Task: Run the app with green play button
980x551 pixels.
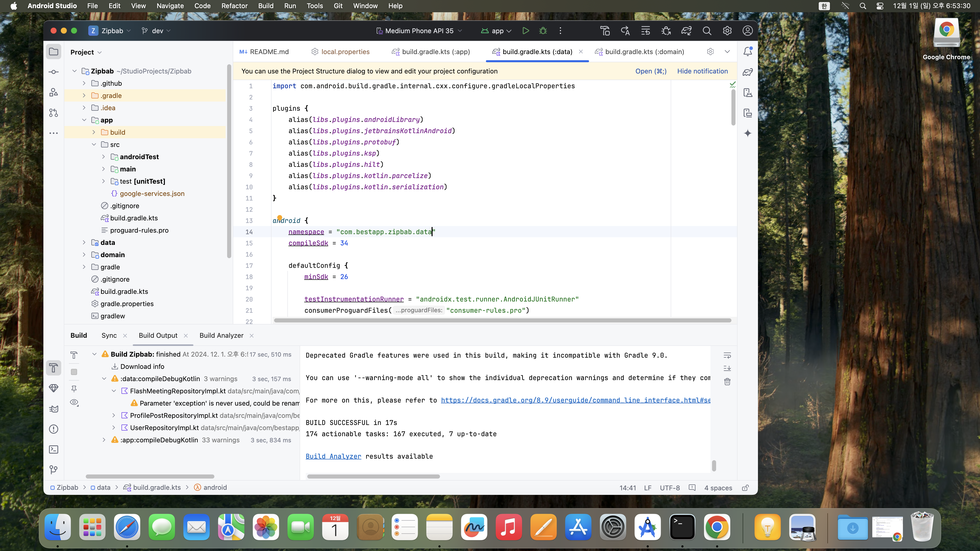Action: click(525, 31)
